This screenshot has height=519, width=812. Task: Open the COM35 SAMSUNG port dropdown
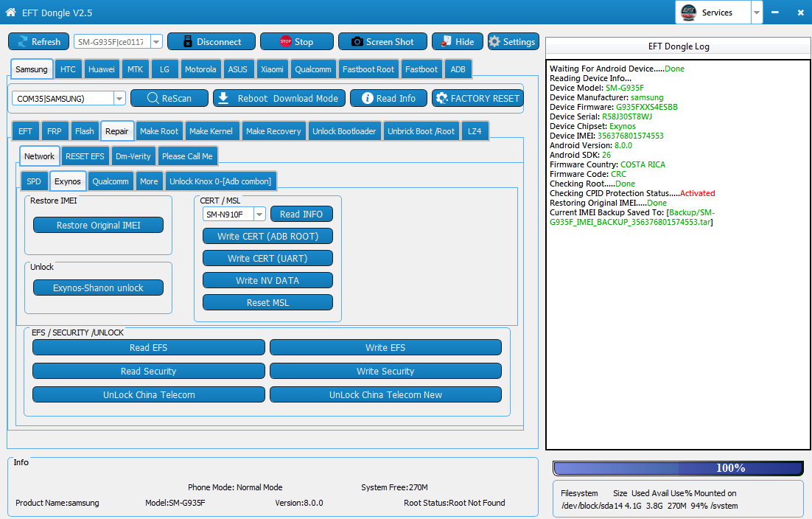(x=119, y=98)
